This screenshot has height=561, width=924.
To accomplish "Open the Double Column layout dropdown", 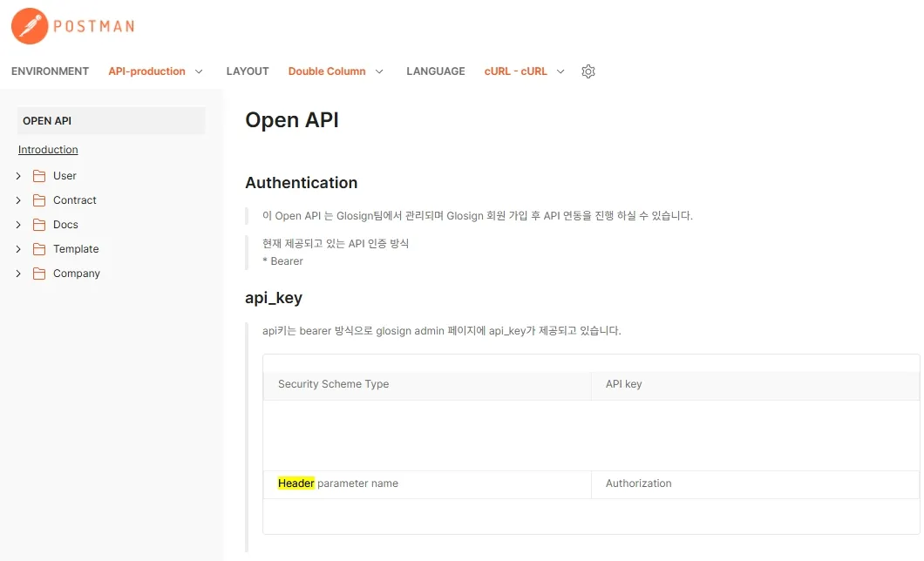I will tap(379, 71).
